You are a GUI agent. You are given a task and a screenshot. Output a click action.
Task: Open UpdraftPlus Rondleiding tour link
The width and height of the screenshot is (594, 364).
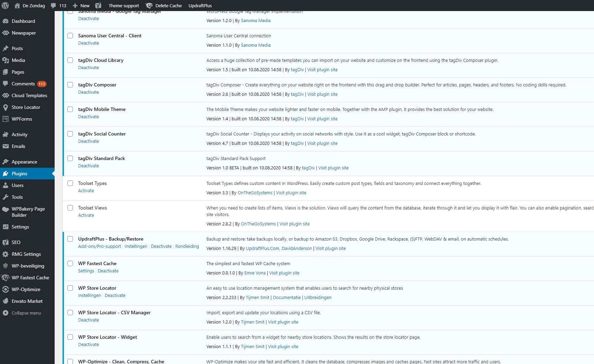point(187,246)
